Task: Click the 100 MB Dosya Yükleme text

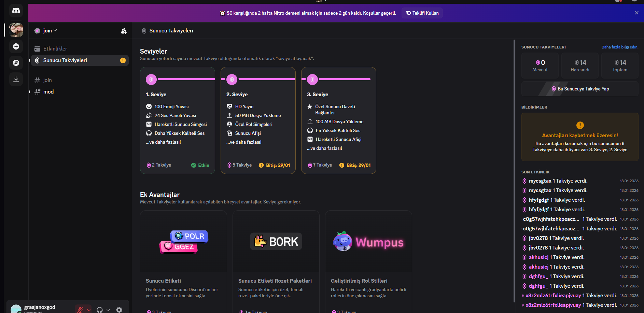Action: coord(339,122)
